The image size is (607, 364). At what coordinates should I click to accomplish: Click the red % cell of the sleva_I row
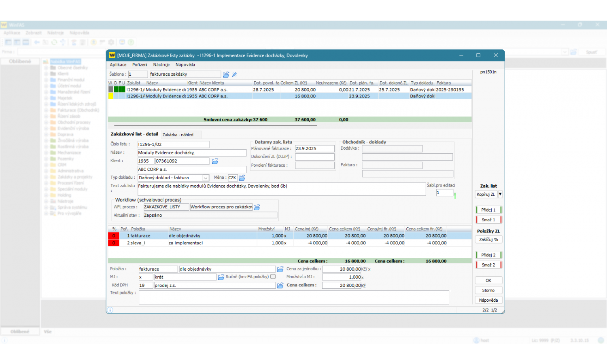114,243
